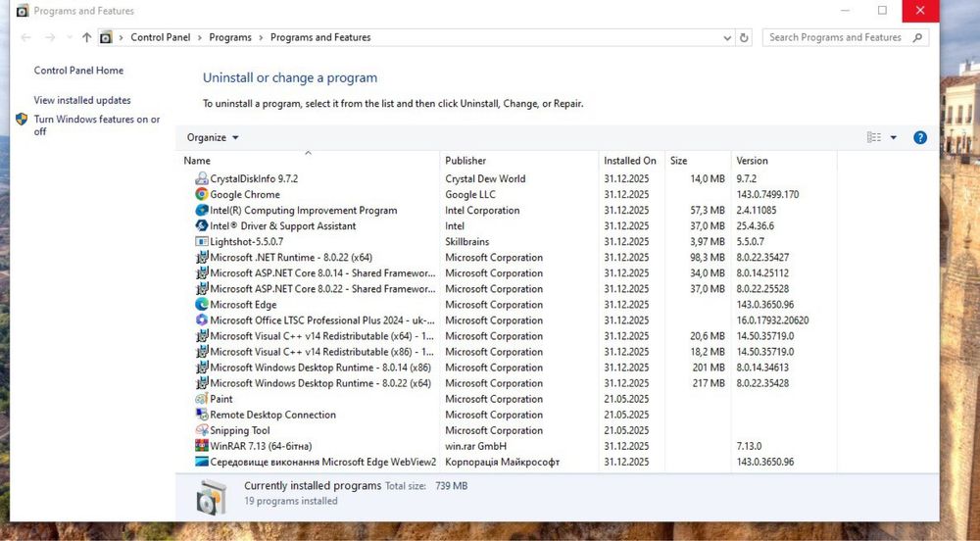This screenshot has width=980, height=541.
Task: Select win.rar GmbH publisher cell
Action: tap(475, 446)
